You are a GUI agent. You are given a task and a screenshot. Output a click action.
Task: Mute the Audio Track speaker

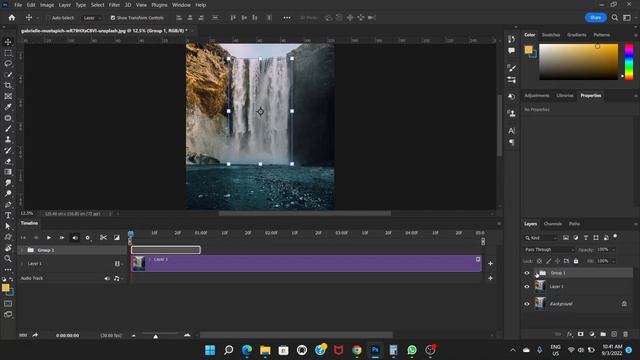coord(107,278)
